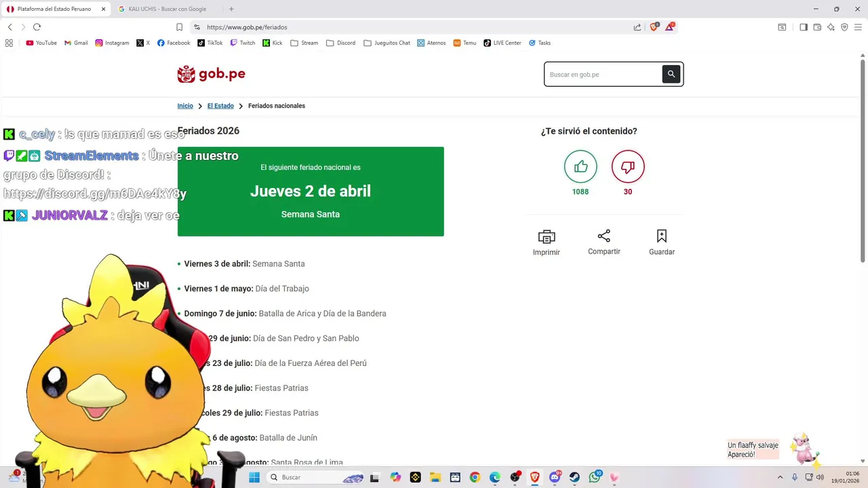
Task: Open the Instagram bookmark
Action: [112, 43]
